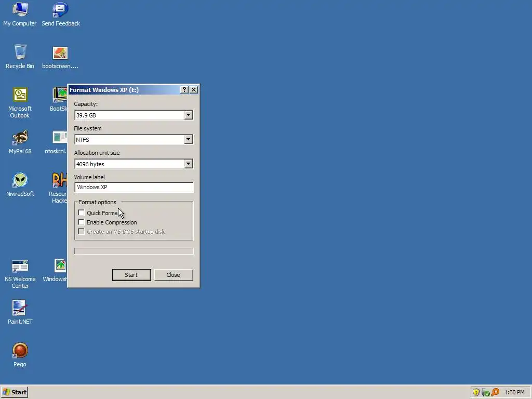Screen dimensions: 532x399
Task: Open the Allocation unit size dropdown
Action: tap(188, 164)
